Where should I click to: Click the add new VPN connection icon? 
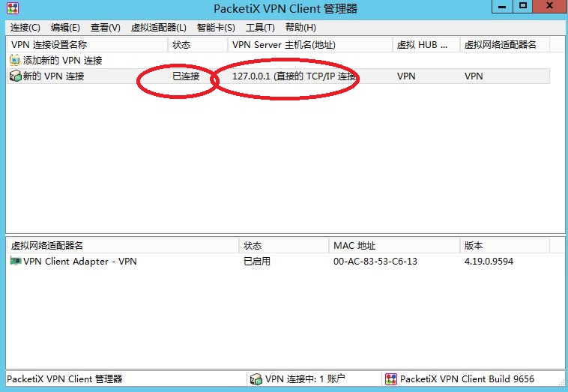tap(15, 61)
